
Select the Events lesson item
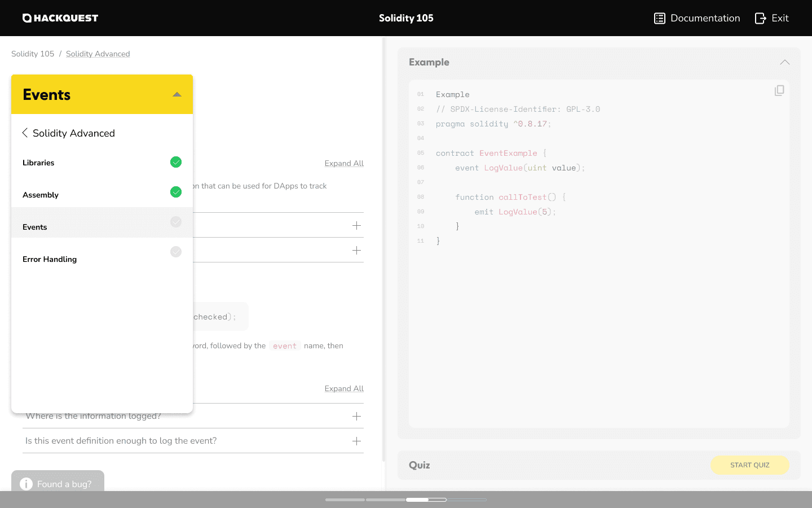102,222
